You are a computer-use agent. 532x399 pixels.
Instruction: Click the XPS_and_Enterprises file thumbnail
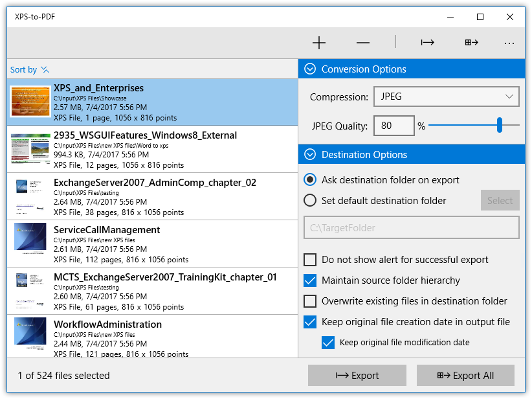(x=30, y=102)
